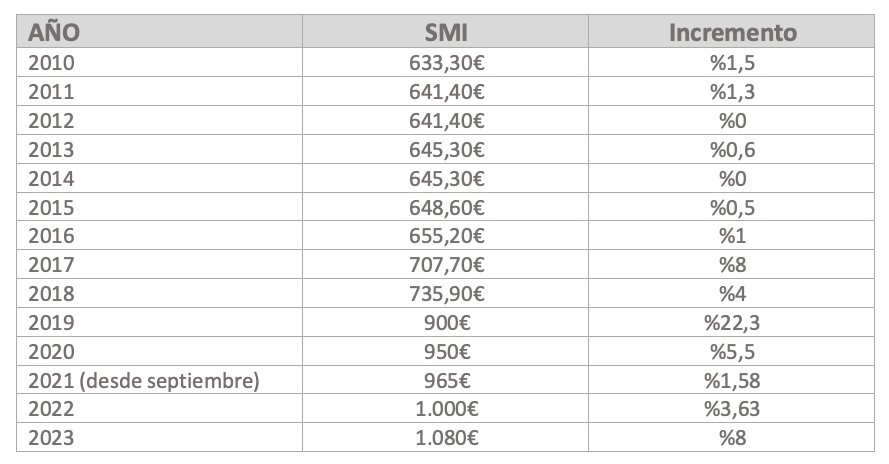
Task: Click the %4 increment cell
Action: tap(732, 293)
